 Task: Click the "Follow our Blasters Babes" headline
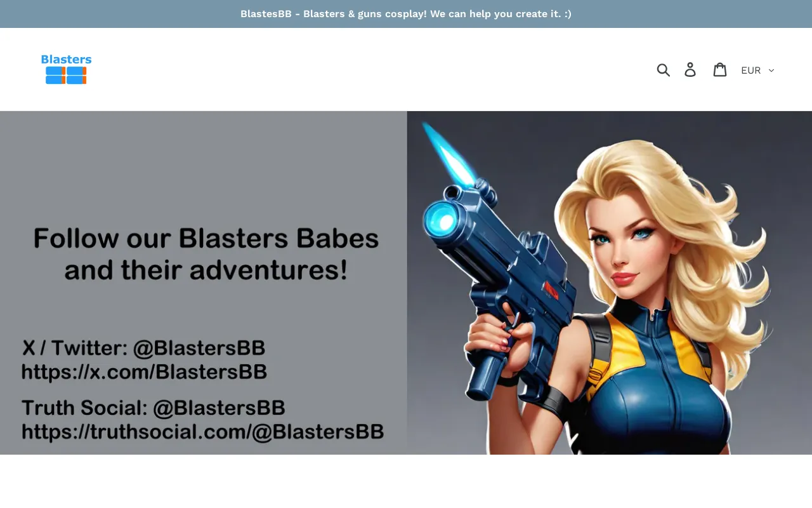(x=206, y=239)
